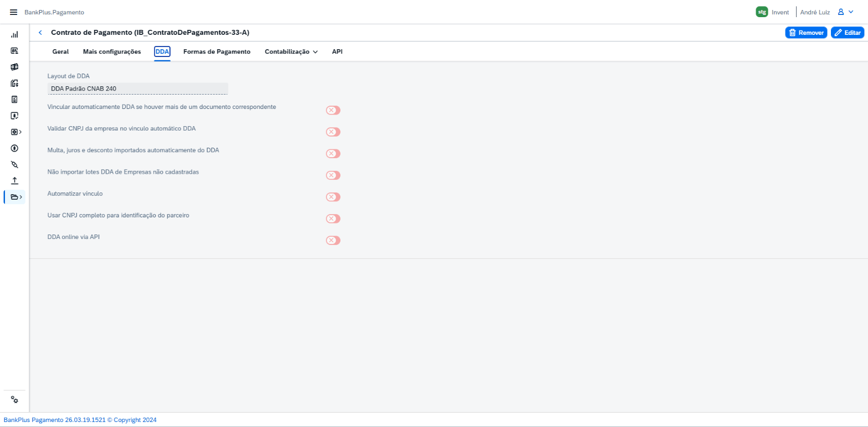Click the 'Contrato de Pagamento' page title
Image resolution: width=868 pixels, height=427 pixels.
point(150,33)
